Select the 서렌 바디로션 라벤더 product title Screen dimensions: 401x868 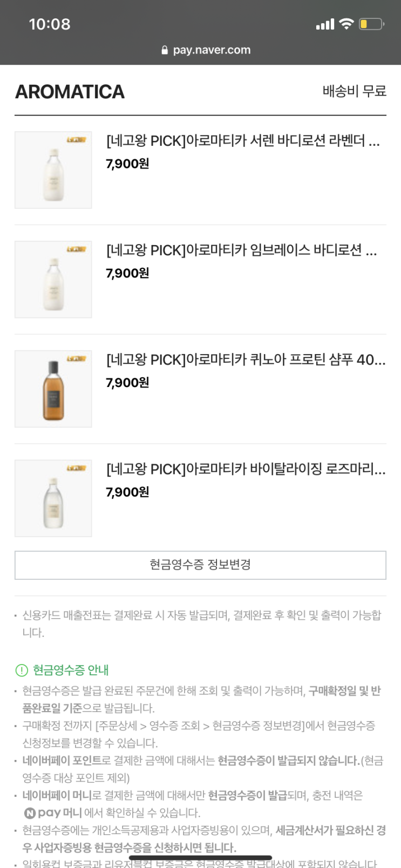point(243,141)
